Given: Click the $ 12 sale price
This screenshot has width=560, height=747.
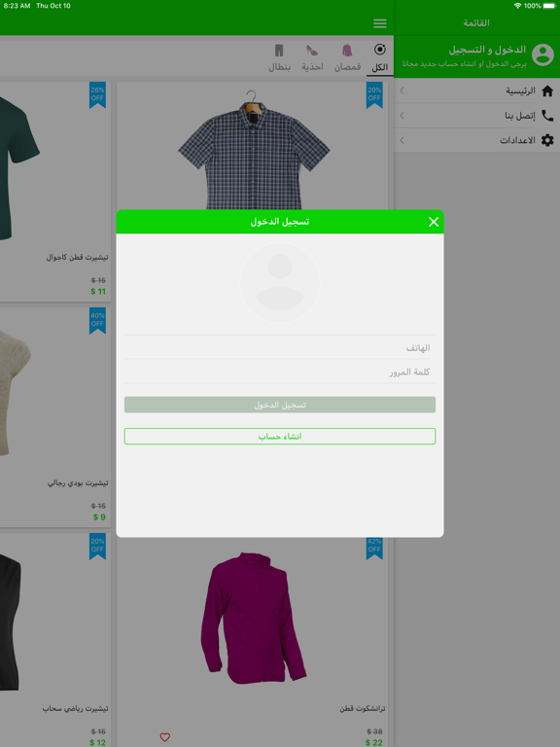Looking at the screenshot, I should point(97,742).
